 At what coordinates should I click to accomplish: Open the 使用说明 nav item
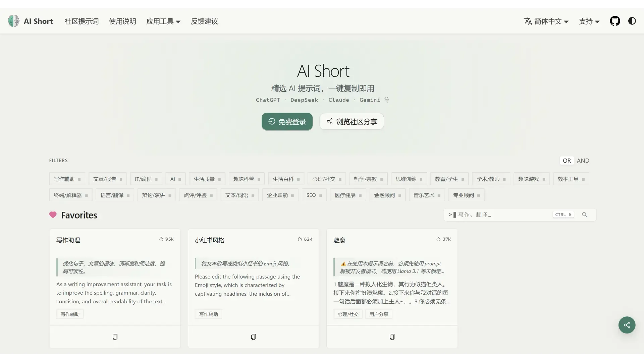[122, 21]
